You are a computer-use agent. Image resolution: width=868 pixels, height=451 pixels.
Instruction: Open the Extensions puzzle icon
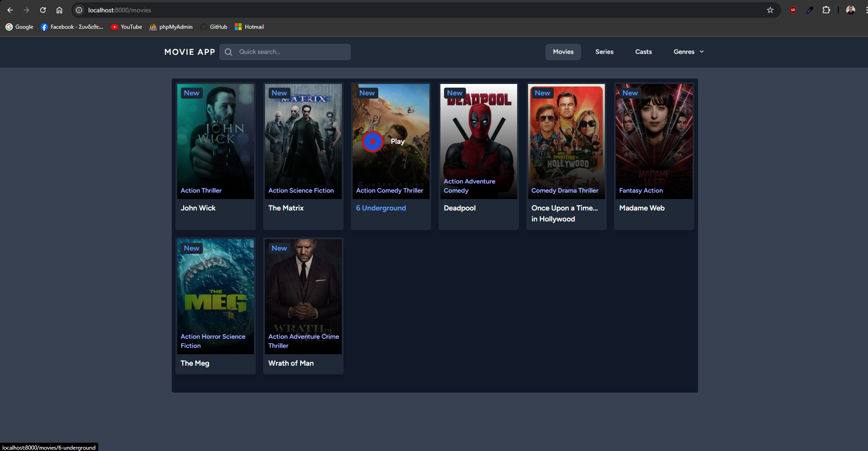[x=826, y=10]
